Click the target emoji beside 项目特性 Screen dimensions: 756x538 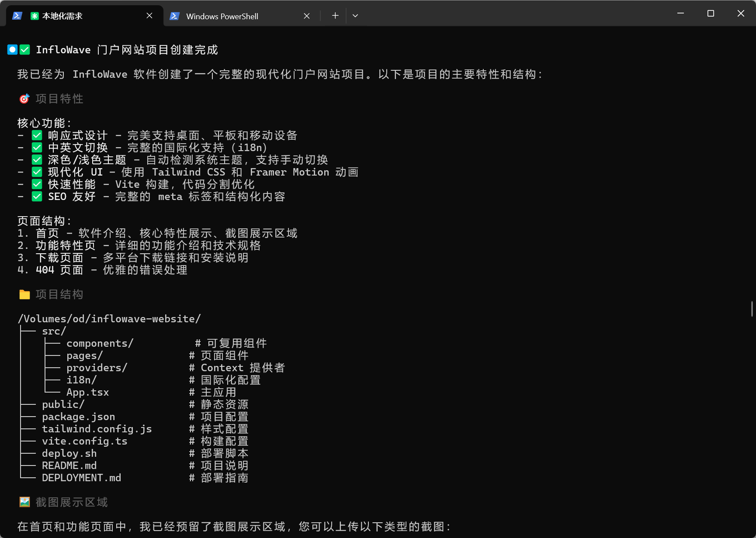tap(24, 99)
